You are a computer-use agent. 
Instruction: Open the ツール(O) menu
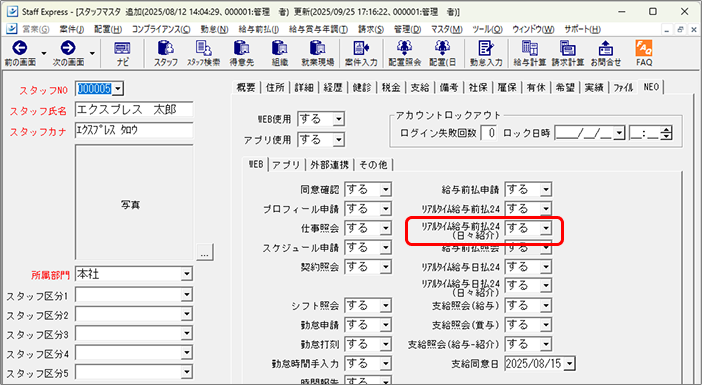(487, 29)
